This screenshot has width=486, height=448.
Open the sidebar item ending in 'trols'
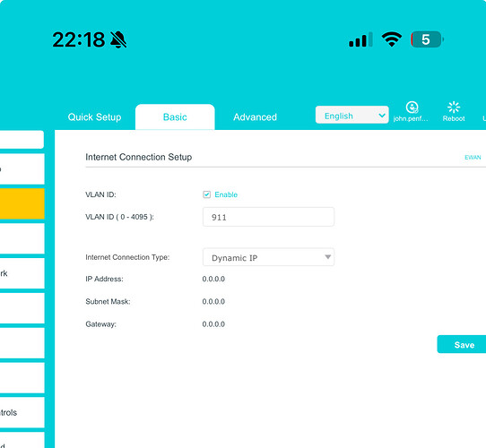22,412
